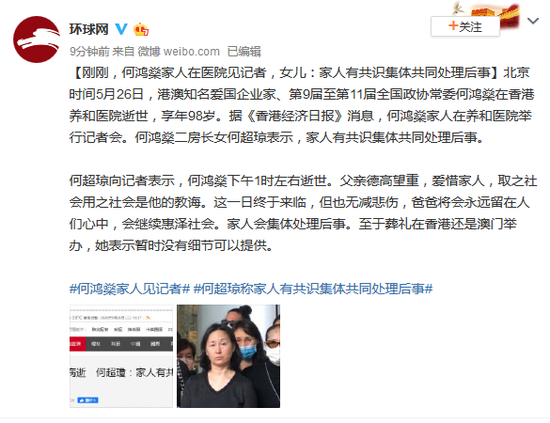
Task: Click the blue V verification badge
Action: pyautogui.click(x=121, y=29)
